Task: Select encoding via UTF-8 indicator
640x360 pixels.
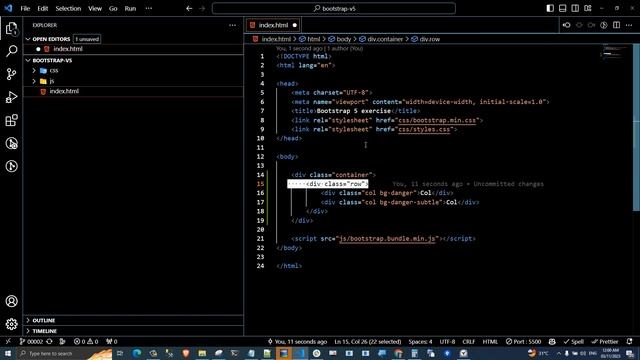Action: (x=447, y=342)
